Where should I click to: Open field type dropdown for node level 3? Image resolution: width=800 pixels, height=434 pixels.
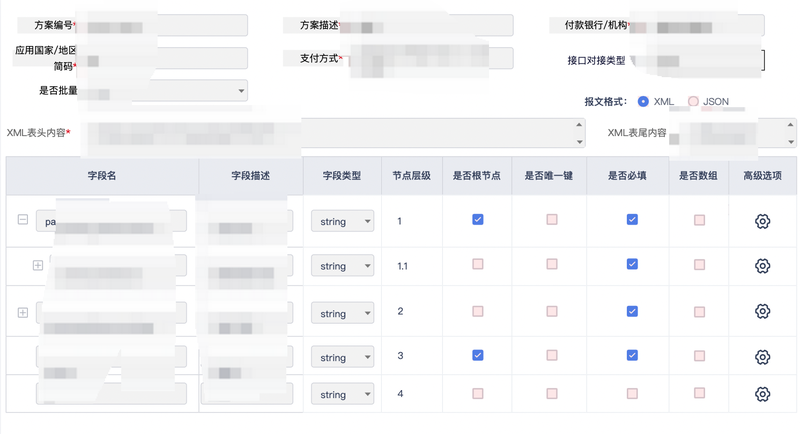(x=342, y=358)
